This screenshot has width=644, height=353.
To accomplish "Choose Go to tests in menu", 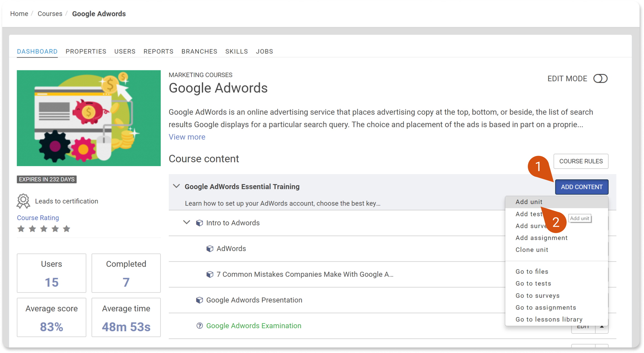I will (x=556, y=284).
